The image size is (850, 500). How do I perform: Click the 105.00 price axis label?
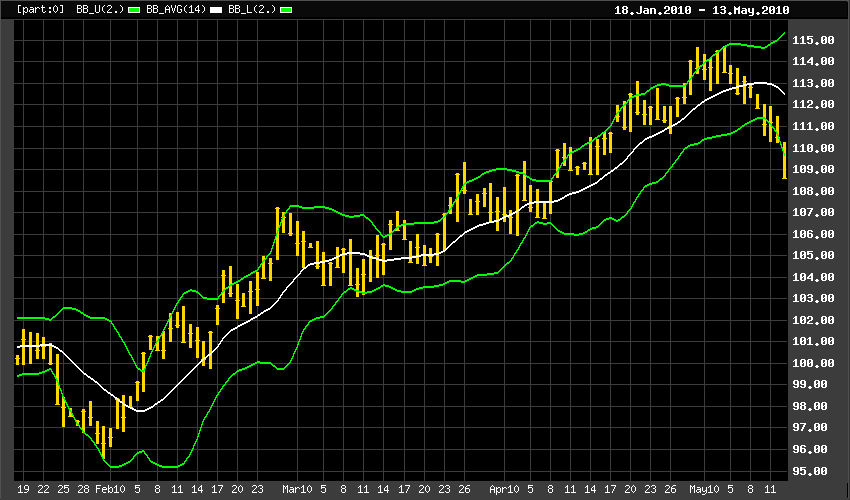(x=813, y=255)
